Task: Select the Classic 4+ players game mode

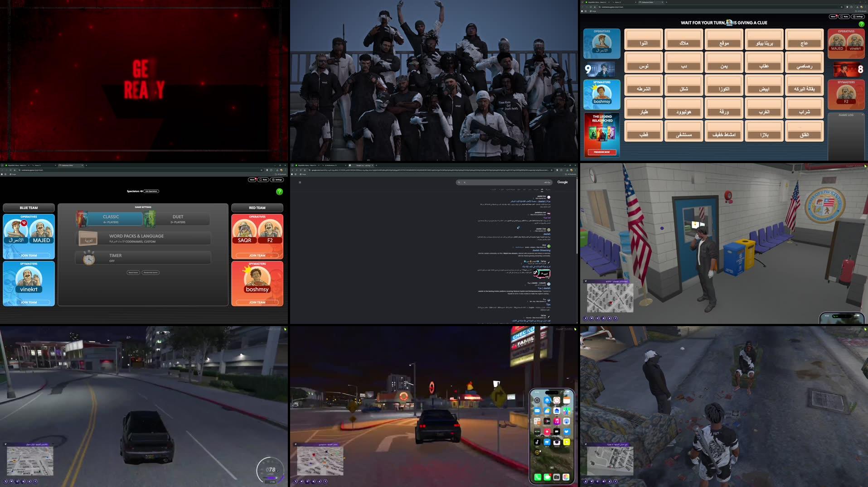Action: click(109, 219)
